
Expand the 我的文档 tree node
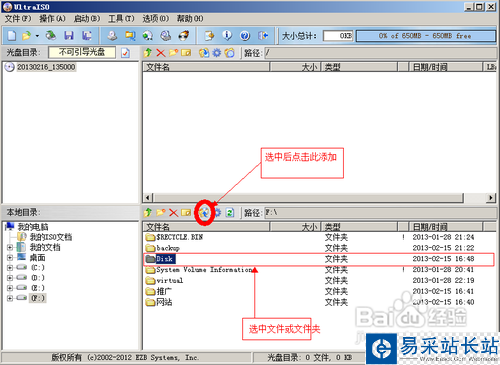pyautogui.click(x=10, y=247)
